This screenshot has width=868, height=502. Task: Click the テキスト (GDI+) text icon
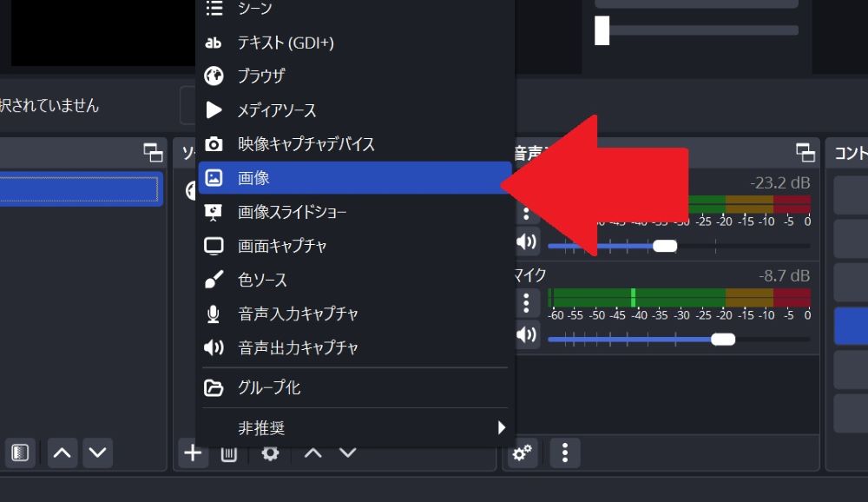tap(214, 43)
